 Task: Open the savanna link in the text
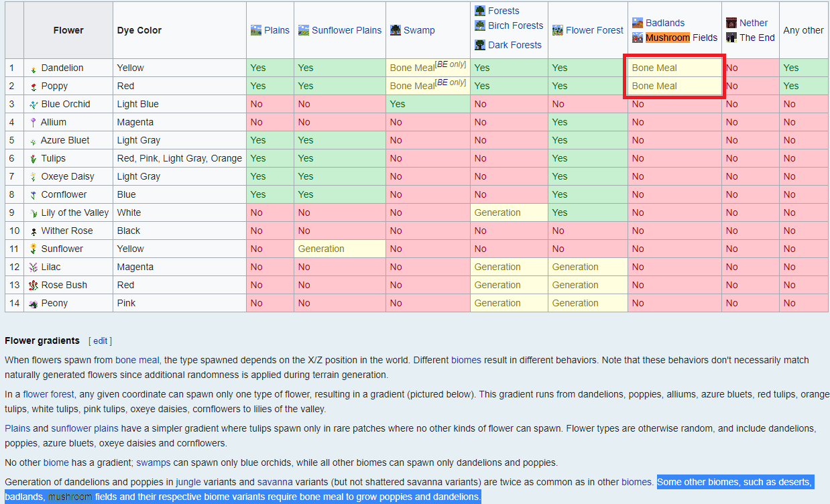point(275,482)
